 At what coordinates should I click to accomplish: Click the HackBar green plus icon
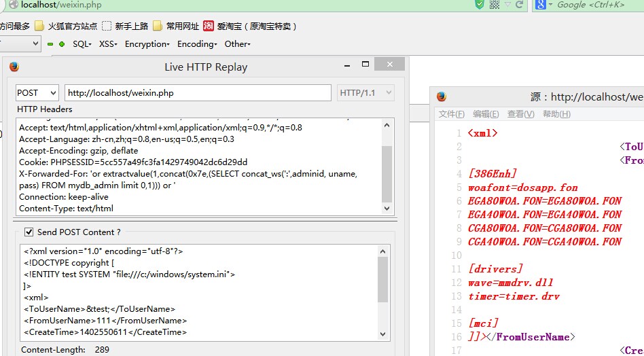pos(62,44)
